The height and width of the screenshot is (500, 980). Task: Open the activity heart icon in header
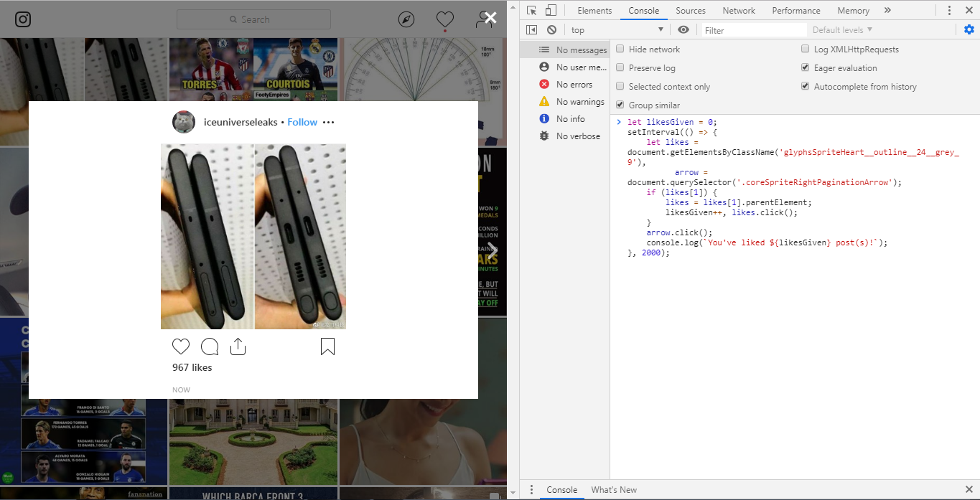pyautogui.click(x=445, y=19)
